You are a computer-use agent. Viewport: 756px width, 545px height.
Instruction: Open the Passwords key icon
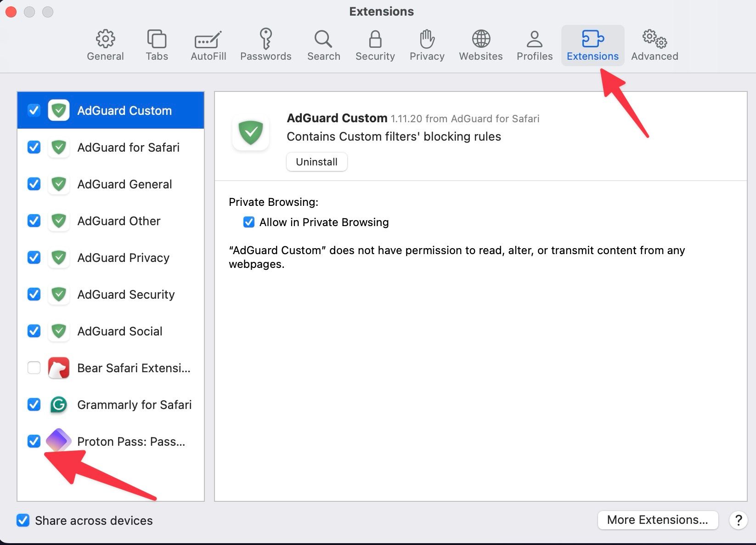click(x=265, y=39)
